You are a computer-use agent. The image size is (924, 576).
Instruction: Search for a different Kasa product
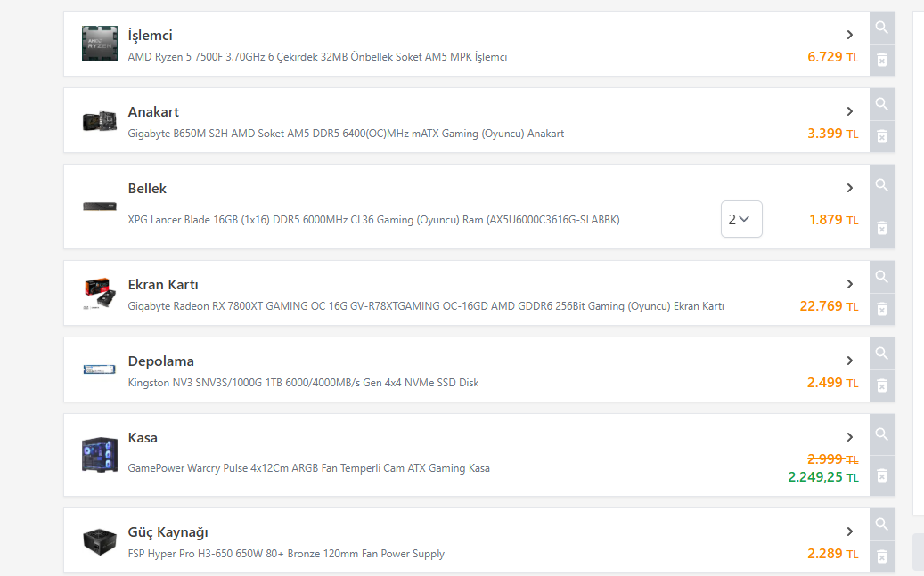pos(881,434)
